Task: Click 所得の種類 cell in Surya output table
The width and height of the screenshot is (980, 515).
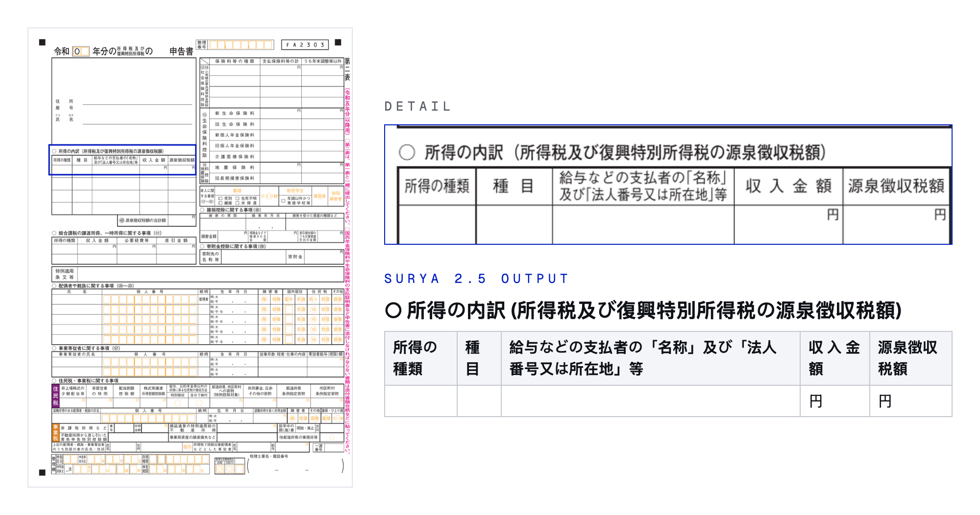Action: pos(421,358)
